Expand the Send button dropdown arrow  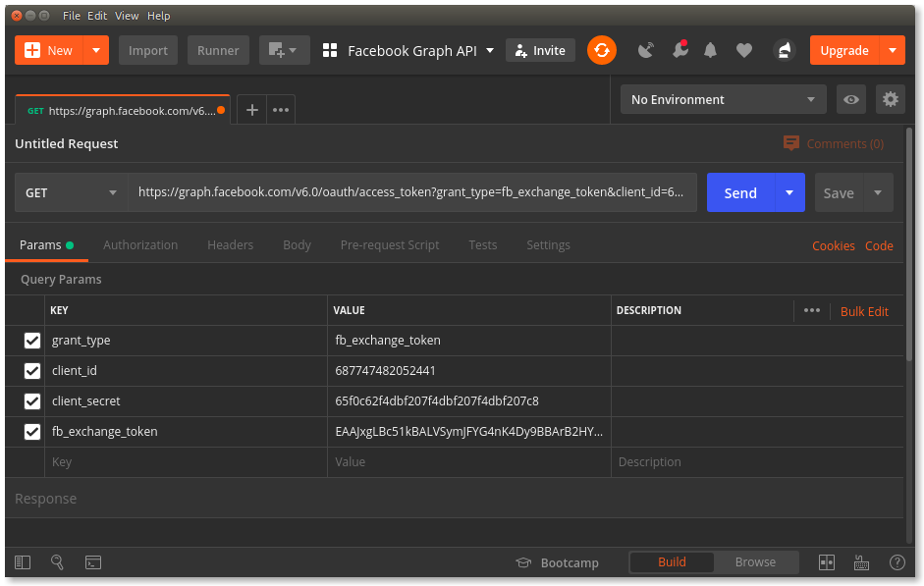pos(789,192)
